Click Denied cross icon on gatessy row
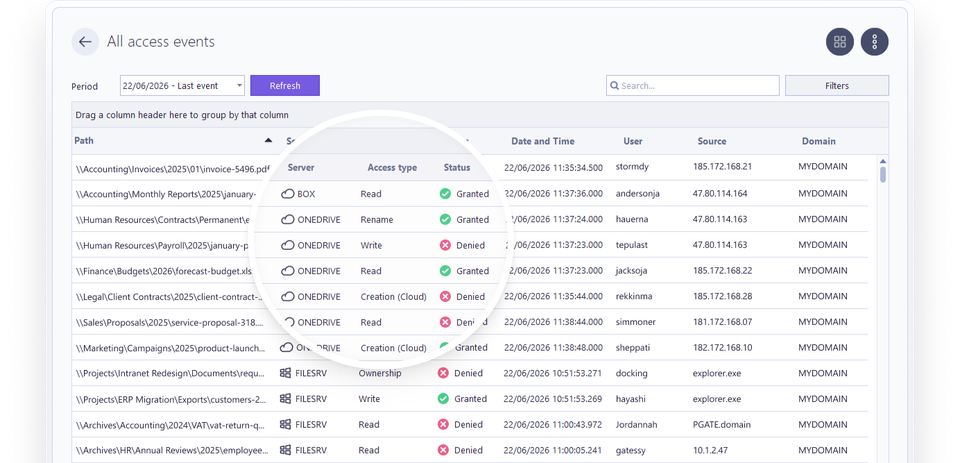The width and height of the screenshot is (960, 463). (443, 450)
